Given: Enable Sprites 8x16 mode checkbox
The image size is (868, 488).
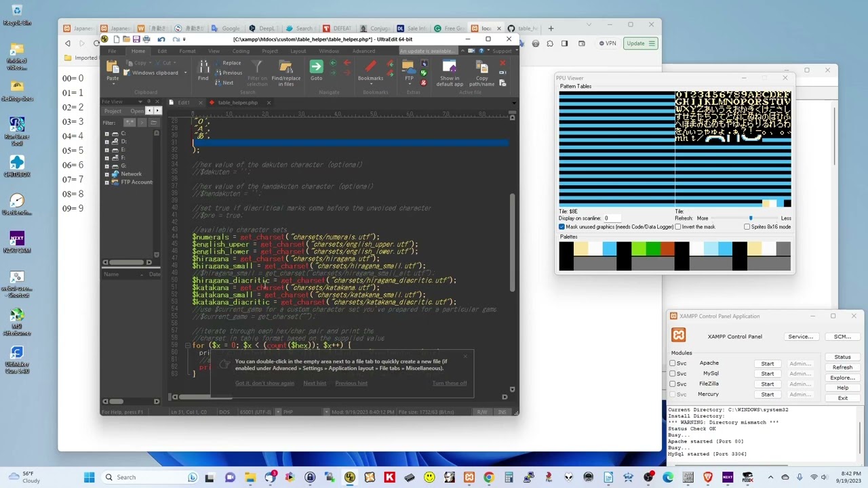Looking at the screenshot, I should point(747,226).
